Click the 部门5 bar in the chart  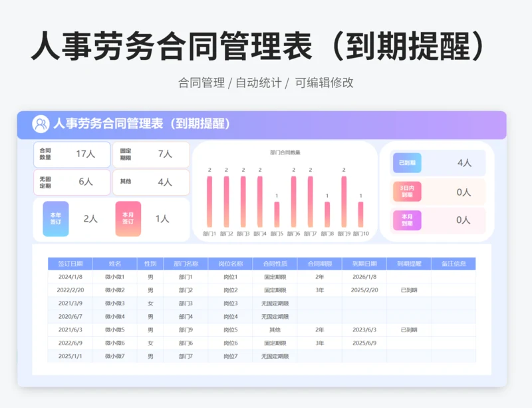(277, 214)
